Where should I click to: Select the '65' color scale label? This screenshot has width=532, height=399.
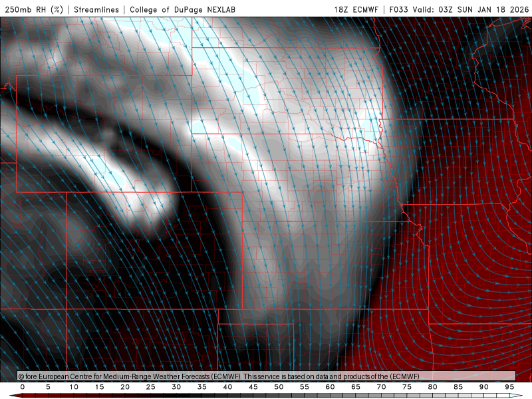(x=356, y=387)
